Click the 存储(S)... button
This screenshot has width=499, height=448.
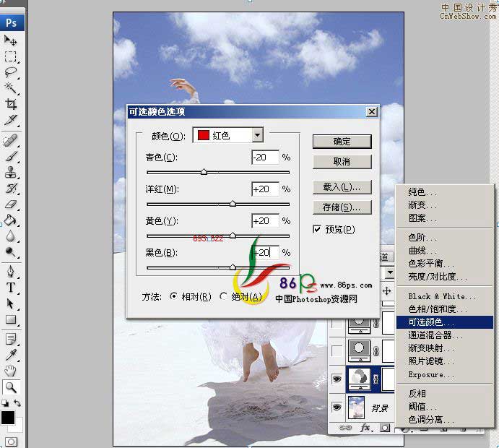[342, 207]
